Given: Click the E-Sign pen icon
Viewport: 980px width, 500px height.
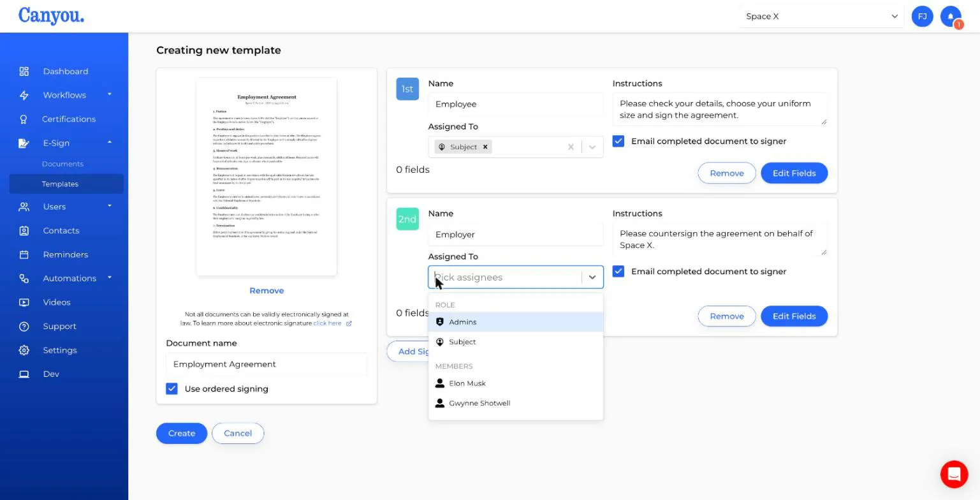Looking at the screenshot, I should coord(24,143).
